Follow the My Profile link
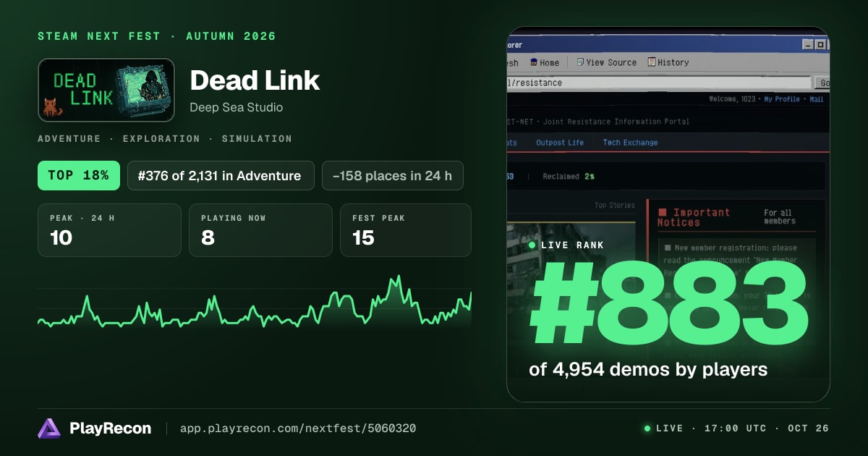 click(x=782, y=99)
